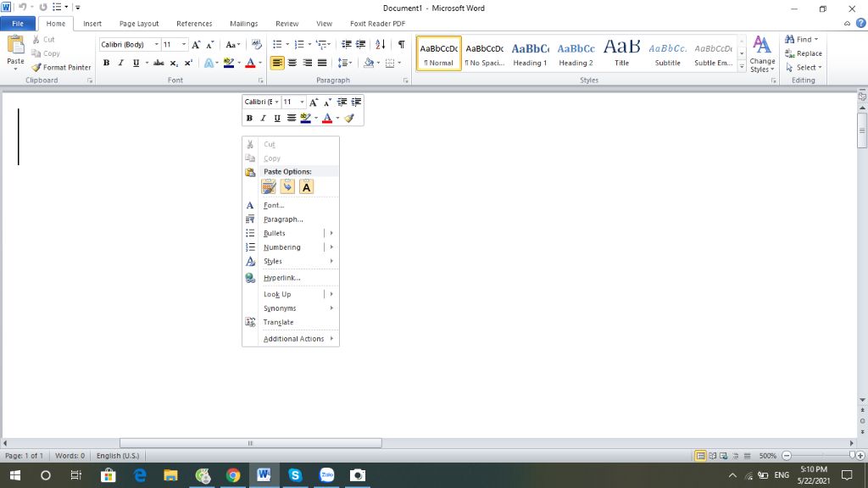
Task: Toggle Italic in the ribbon Font group
Action: click(x=120, y=63)
